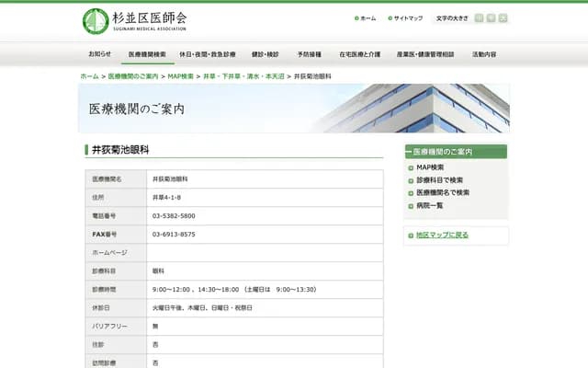Click 電話番号 row label
The image size is (588, 368).
pyautogui.click(x=104, y=216)
